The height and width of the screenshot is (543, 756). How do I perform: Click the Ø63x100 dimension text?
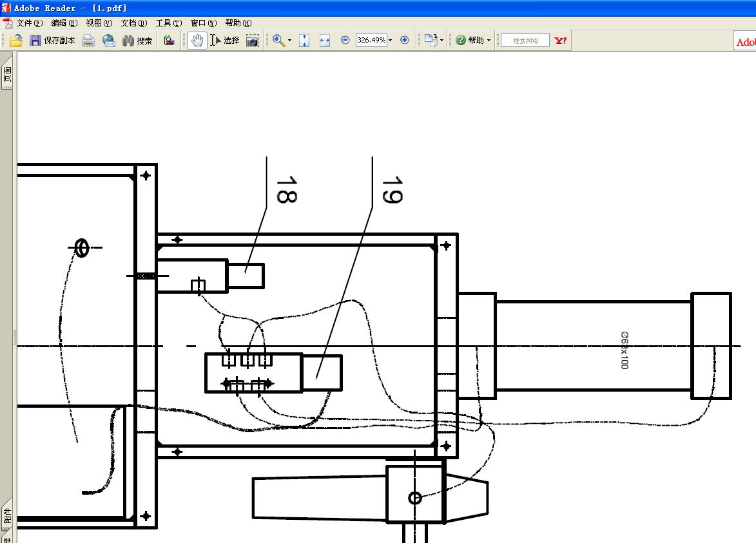625,350
